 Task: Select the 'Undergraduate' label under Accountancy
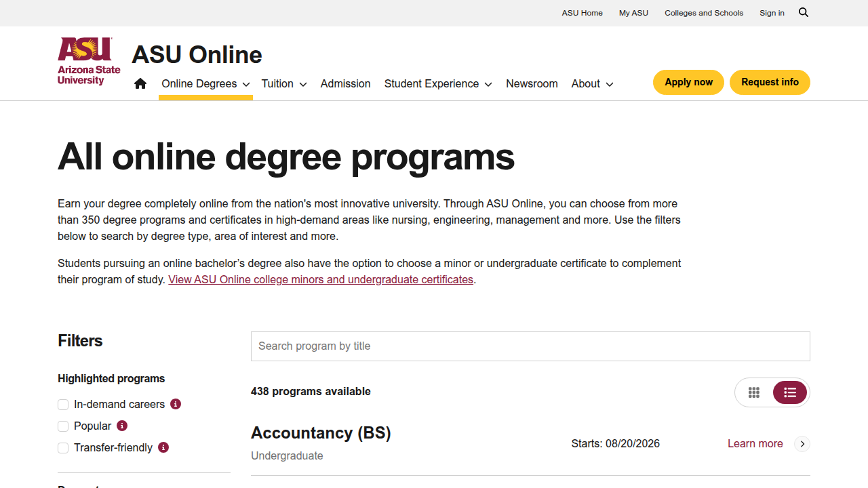(287, 455)
